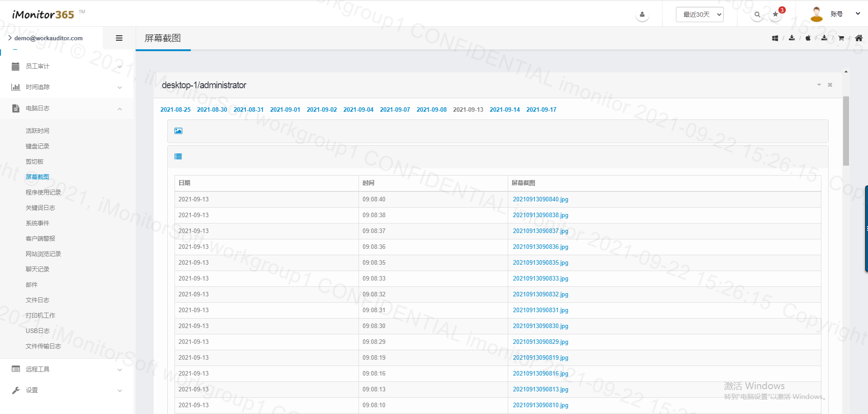Open 剪切板 in sidebar
The image size is (868, 414).
35,162
